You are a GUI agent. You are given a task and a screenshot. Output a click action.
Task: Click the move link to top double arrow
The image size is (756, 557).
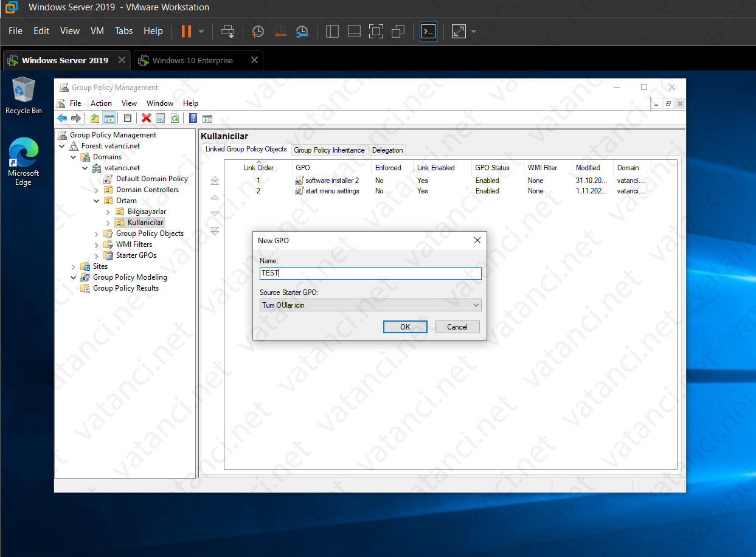point(214,179)
